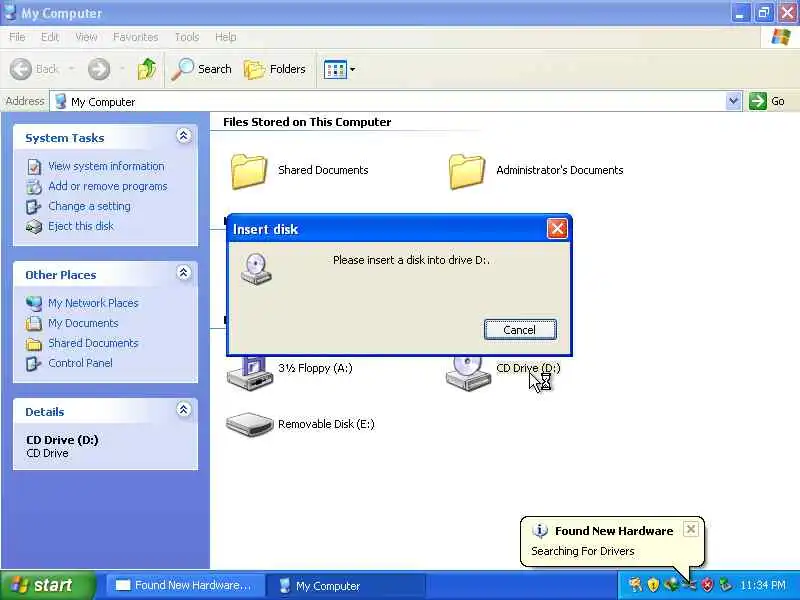Screen dimensions: 800x600
Task: Click View system information link
Action: coord(106,166)
